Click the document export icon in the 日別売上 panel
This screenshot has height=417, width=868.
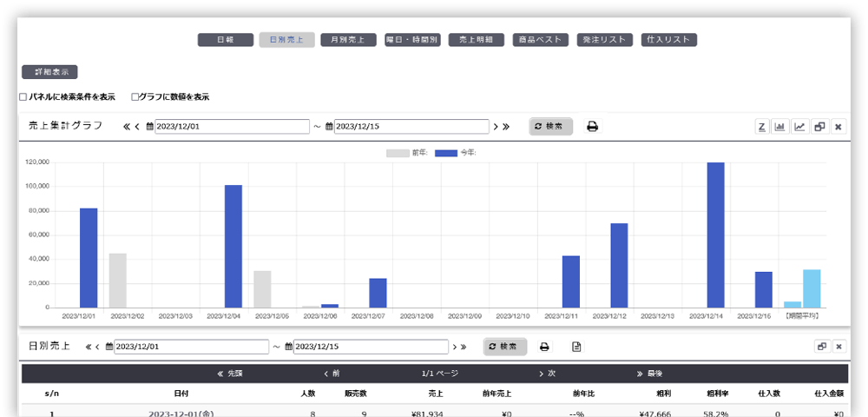coord(575,347)
